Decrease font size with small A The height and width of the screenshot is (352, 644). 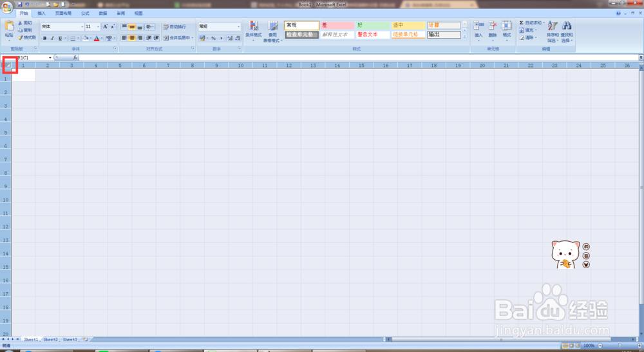pyautogui.click(x=113, y=26)
